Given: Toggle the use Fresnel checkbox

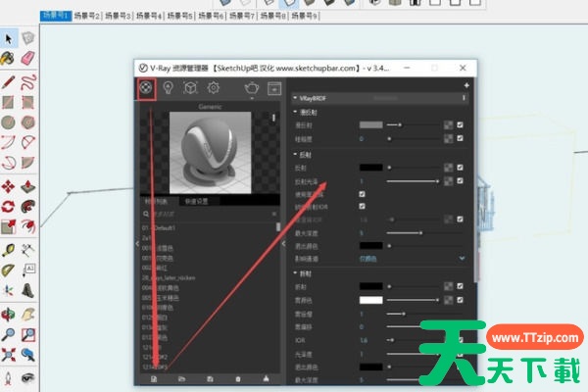Looking at the screenshot, I should [x=362, y=194].
